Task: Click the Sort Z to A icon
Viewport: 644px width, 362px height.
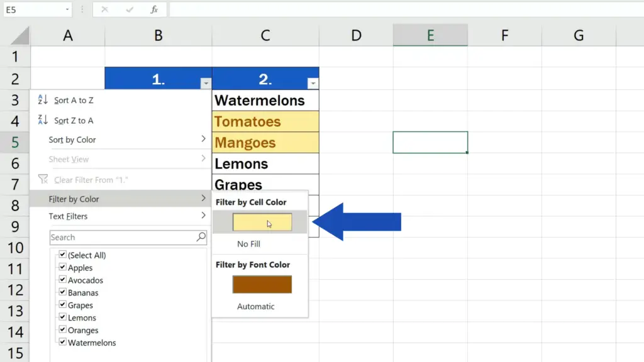Action: tap(43, 120)
